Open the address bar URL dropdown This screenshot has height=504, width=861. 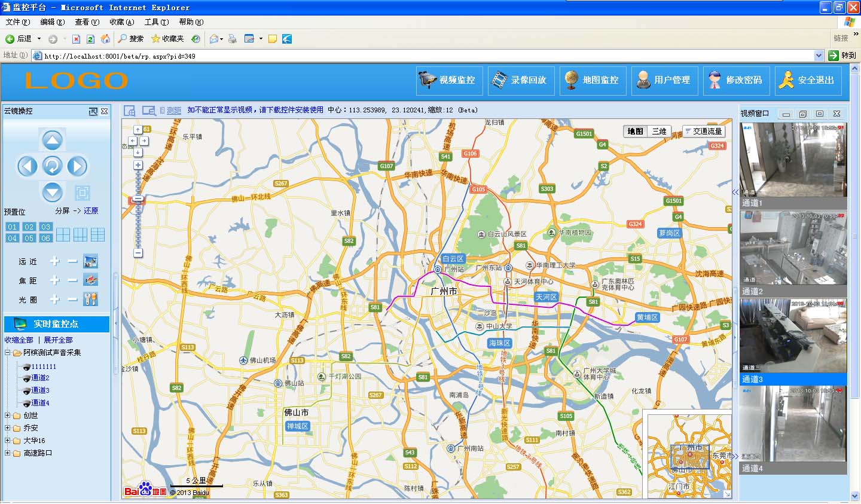coord(819,56)
